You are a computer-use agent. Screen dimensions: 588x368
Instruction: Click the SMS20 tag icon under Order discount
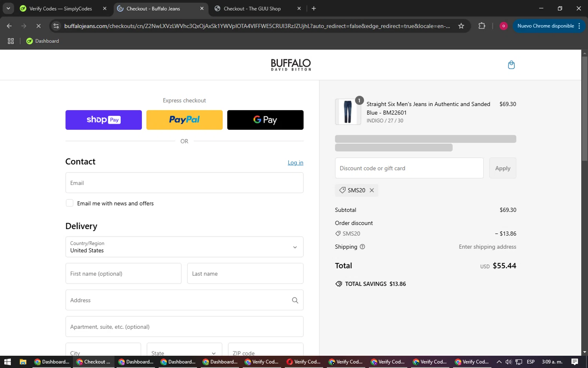click(x=338, y=233)
